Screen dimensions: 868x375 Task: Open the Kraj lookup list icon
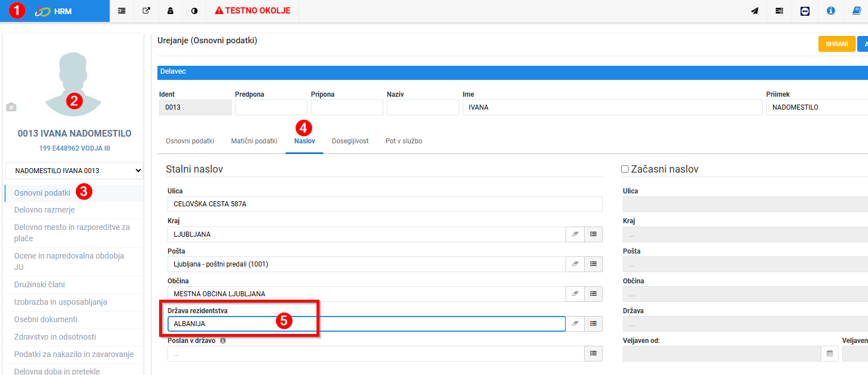click(594, 234)
